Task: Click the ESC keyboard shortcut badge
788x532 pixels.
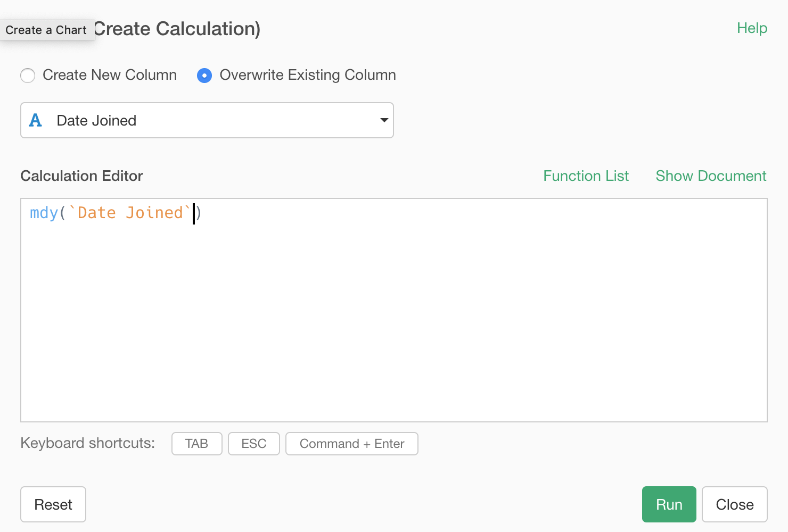Action: tap(253, 444)
